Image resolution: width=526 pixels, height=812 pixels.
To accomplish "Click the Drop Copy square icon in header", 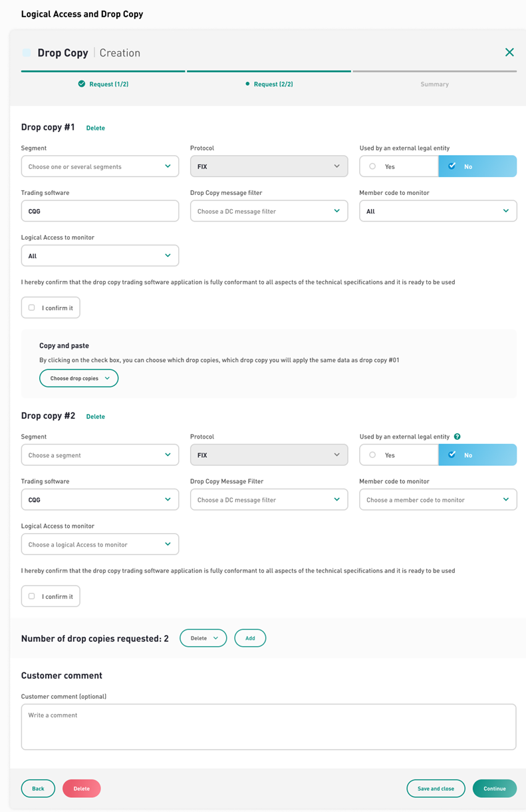I will (x=27, y=53).
